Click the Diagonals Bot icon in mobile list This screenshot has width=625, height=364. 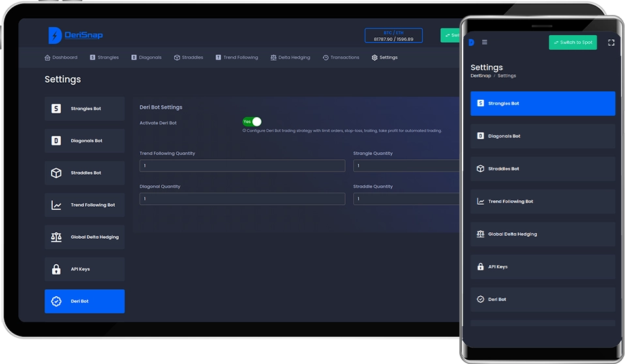point(481,136)
